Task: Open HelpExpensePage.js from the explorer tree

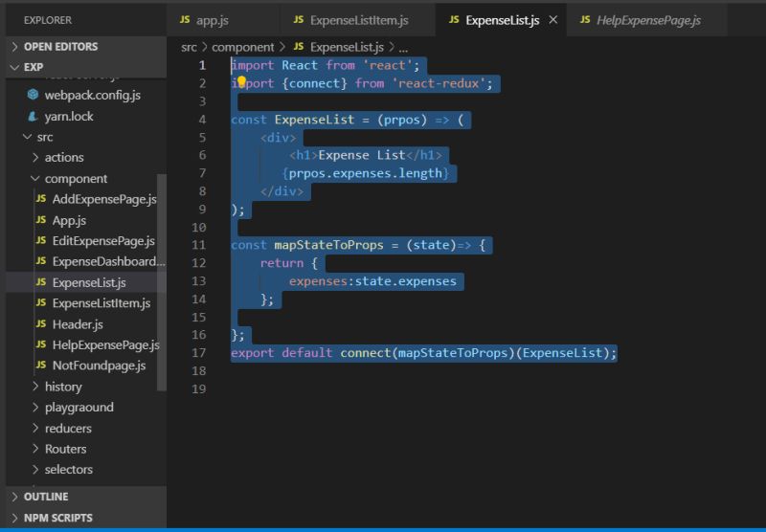Action: click(105, 345)
